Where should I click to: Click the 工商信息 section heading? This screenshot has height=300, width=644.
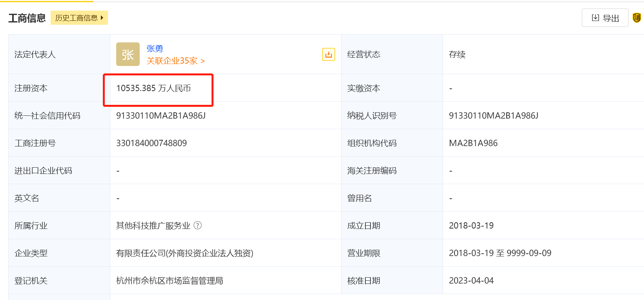point(27,18)
